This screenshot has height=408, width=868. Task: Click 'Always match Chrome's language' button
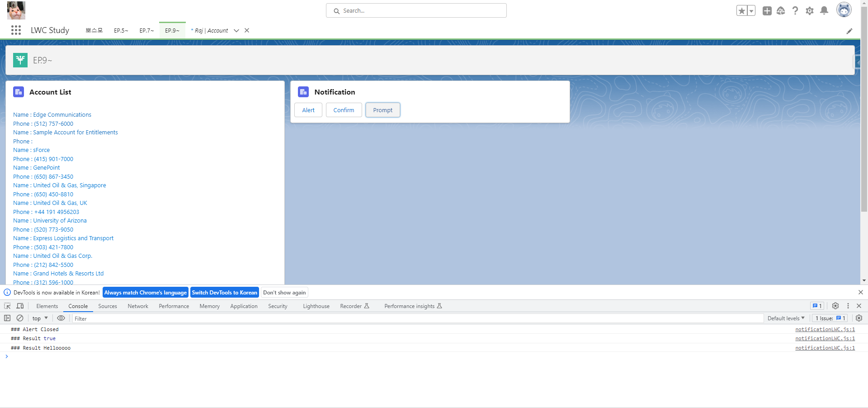pyautogui.click(x=146, y=293)
